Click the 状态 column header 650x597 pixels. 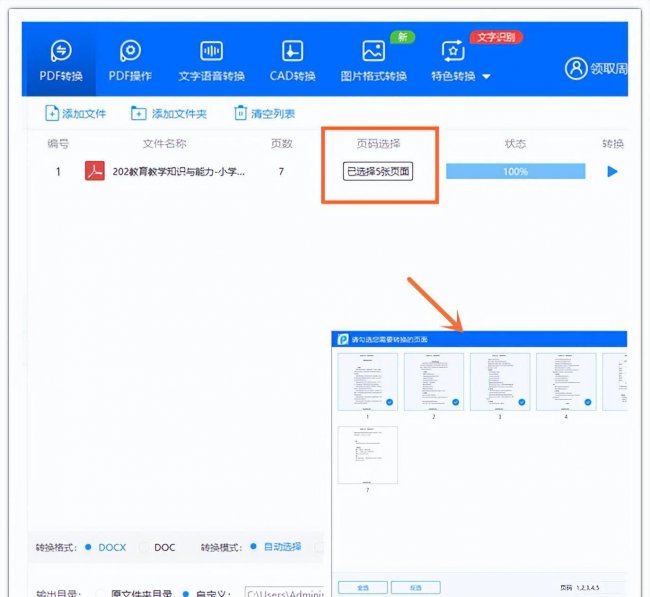tap(515, 143)
